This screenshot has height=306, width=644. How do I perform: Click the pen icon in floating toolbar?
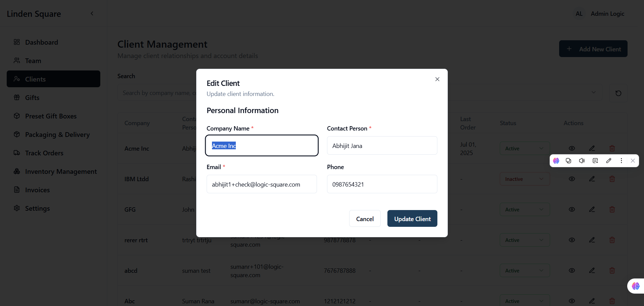(x=608, y=161)
